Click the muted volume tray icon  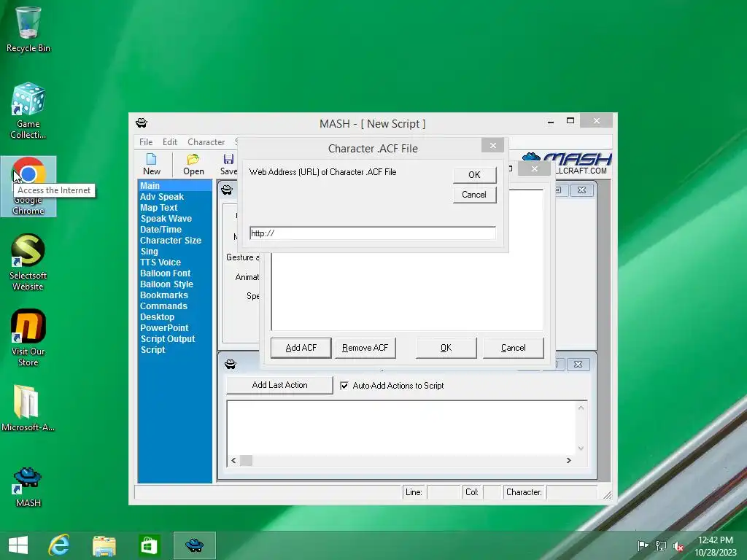(678, 546)
